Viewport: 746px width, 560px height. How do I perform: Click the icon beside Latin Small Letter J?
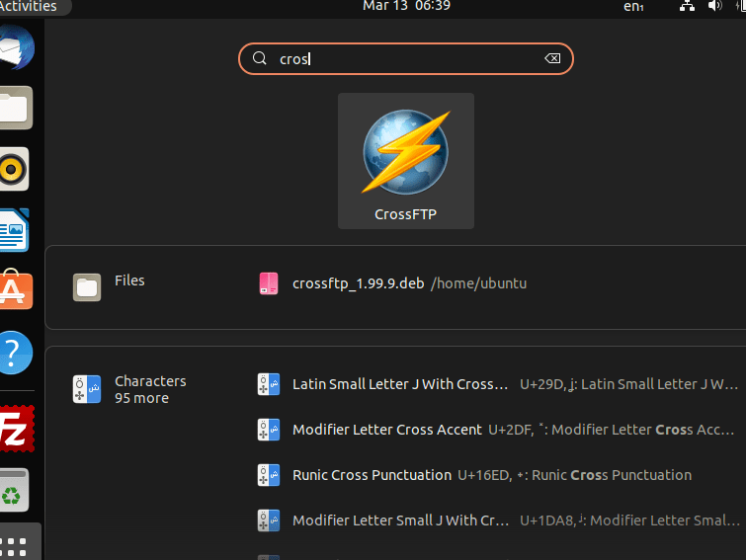coord(269,384)
